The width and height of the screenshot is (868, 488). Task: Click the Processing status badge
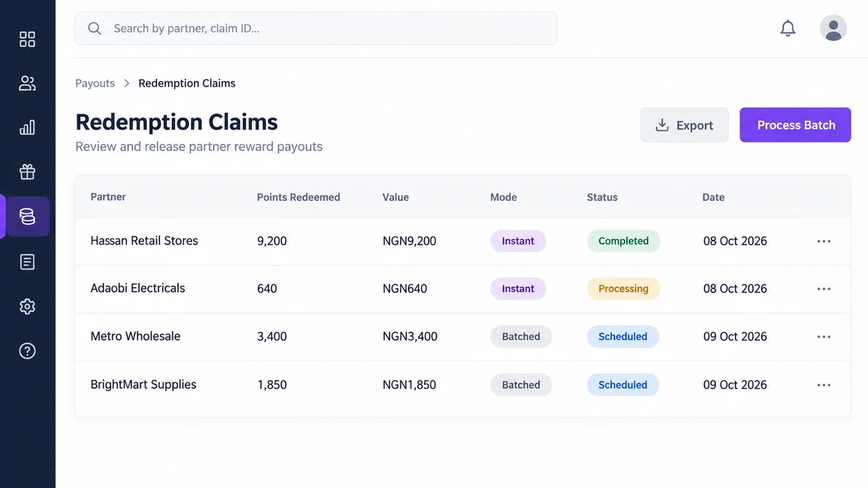[624, 288]
